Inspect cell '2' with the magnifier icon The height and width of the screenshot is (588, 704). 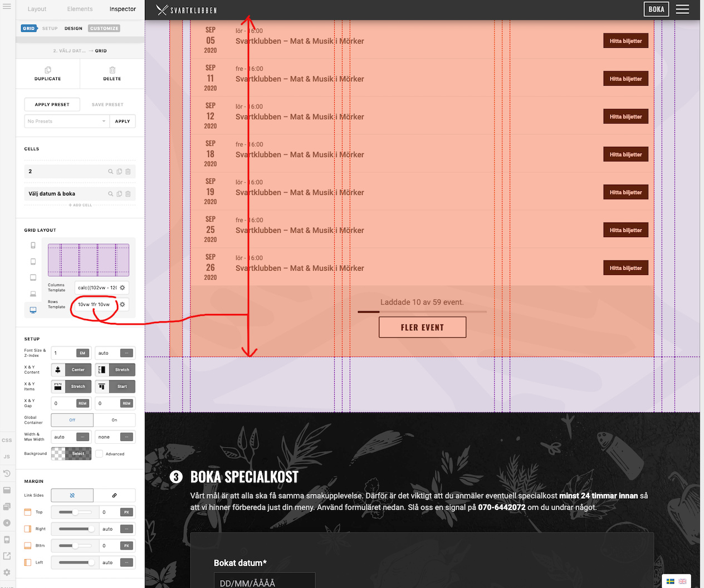pos(110,171)
